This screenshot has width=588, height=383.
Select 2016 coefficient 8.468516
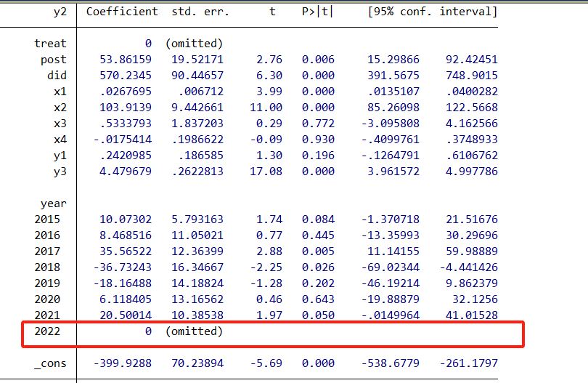coord(126,235)
